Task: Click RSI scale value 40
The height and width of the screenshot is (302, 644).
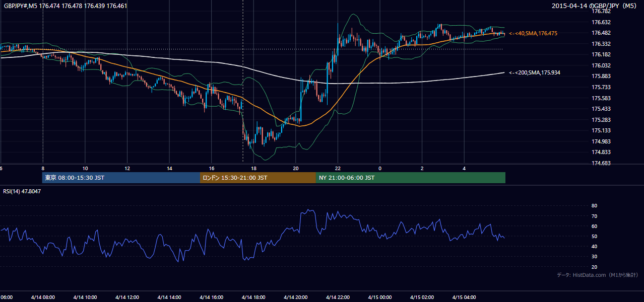Action: 594,246
